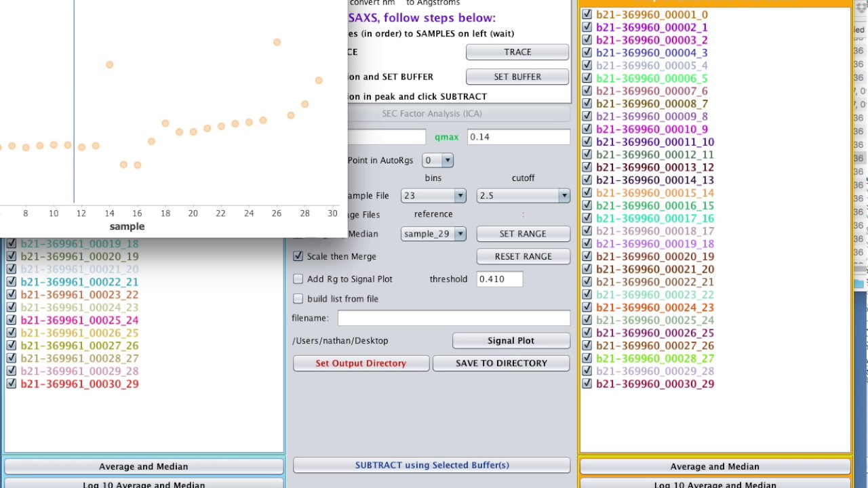
Task: Uncheck b21-369960_00001_0 checkbox
Action: coord(587,14)
